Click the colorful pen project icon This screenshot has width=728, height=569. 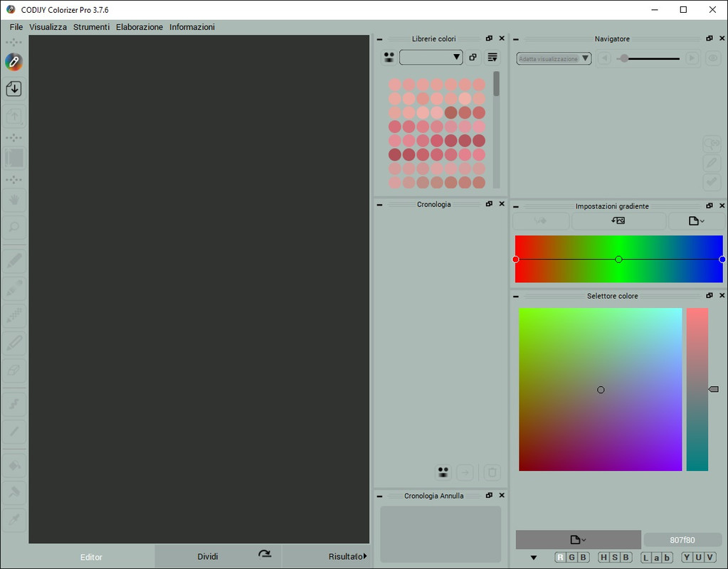(x=14, y=62)
